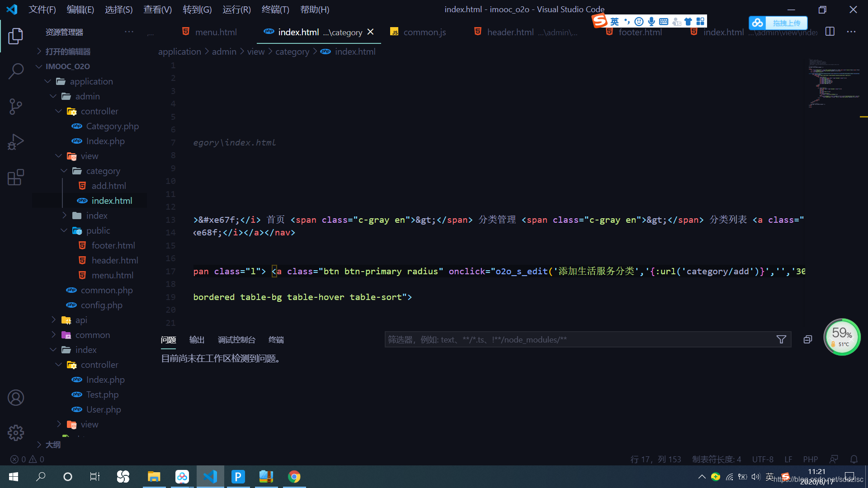Screen dimensions: 868x488
Task: Click the Accounts icon above the gear
Action: click(16, 397)
